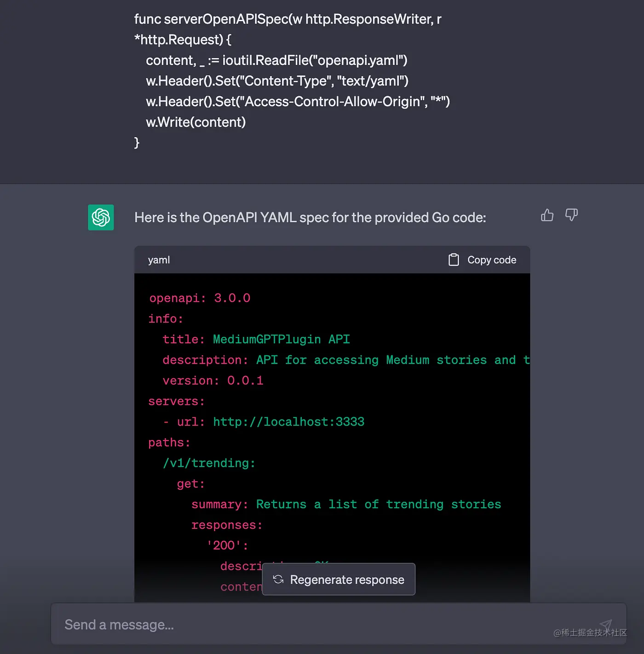Click the '200': response code line
This screenshot has width=644, height=654.
point(227,545)
